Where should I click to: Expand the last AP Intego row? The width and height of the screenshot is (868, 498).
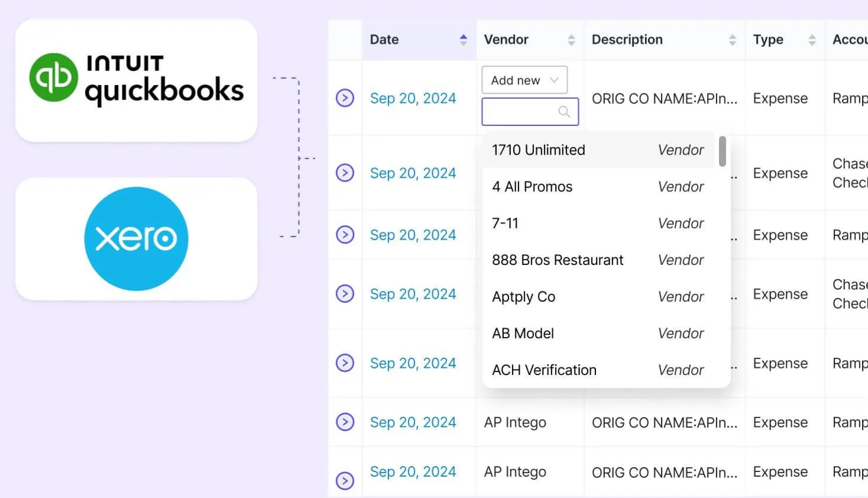click(345, 480)
